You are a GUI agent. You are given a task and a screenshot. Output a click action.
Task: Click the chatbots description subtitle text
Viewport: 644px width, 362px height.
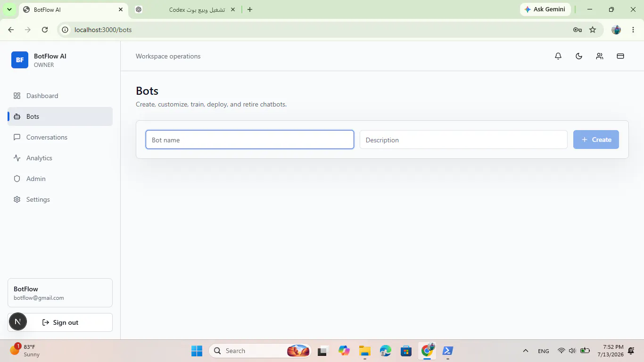(x=211, y=104)
